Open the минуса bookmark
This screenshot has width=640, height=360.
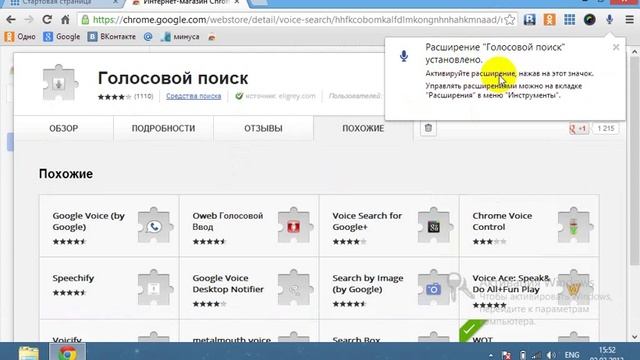point(180,37)
